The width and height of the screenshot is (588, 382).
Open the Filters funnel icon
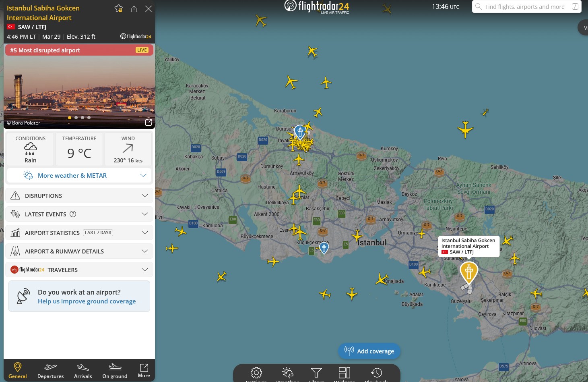pyautogui.click(x=316, y=373)
